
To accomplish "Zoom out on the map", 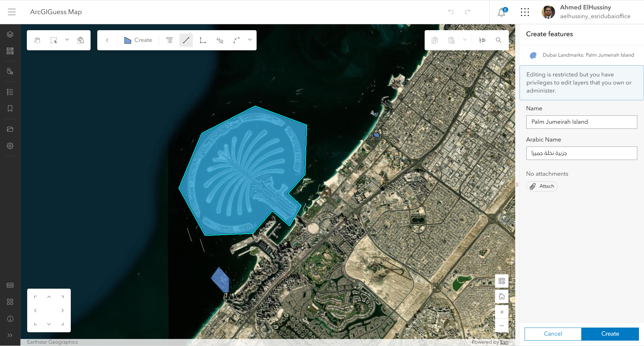I will 502,326.
